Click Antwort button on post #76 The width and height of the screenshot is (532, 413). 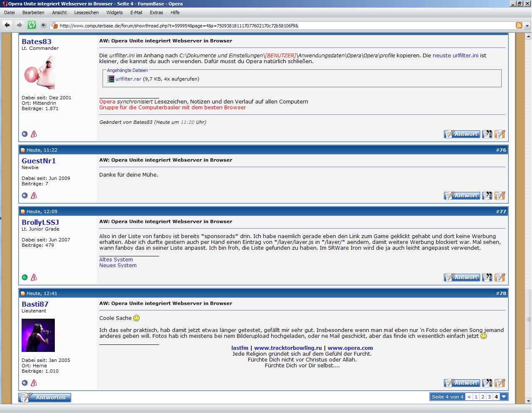[462, 196]
